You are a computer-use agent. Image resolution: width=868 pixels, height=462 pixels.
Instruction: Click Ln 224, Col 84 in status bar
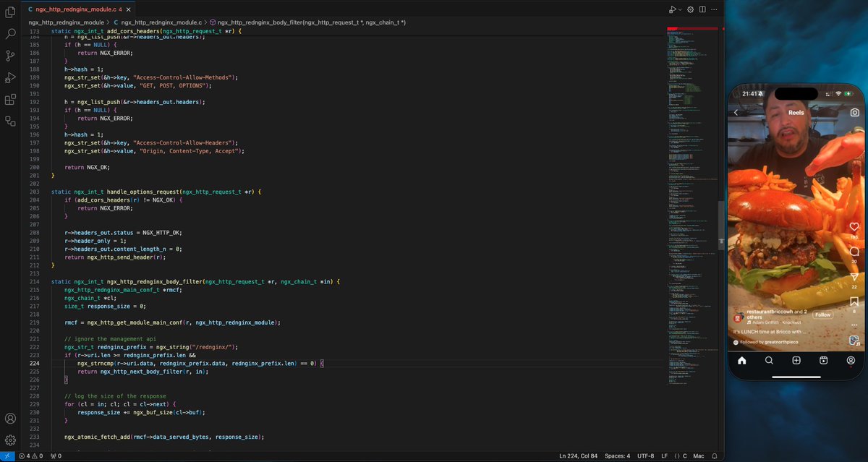579,456
